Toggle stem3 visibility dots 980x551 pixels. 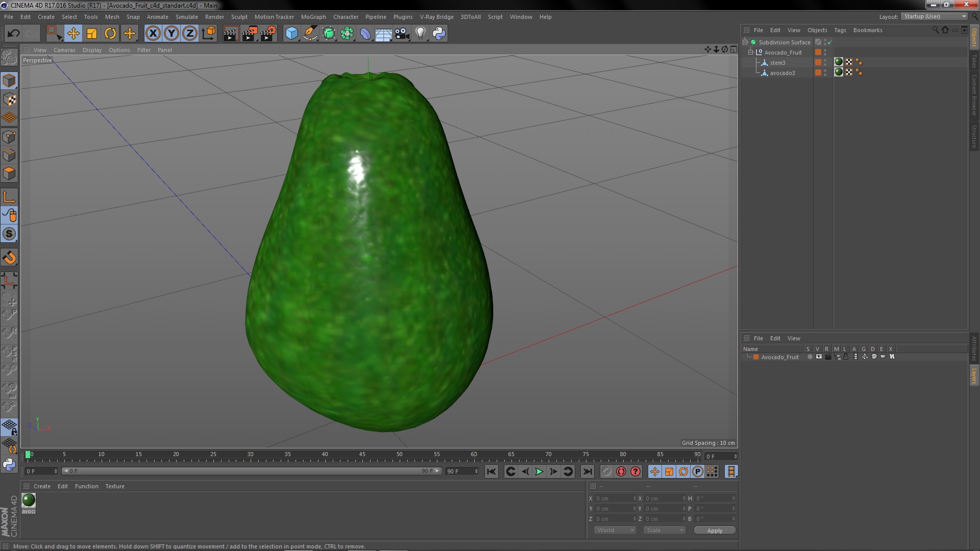[x=825, y=62]
